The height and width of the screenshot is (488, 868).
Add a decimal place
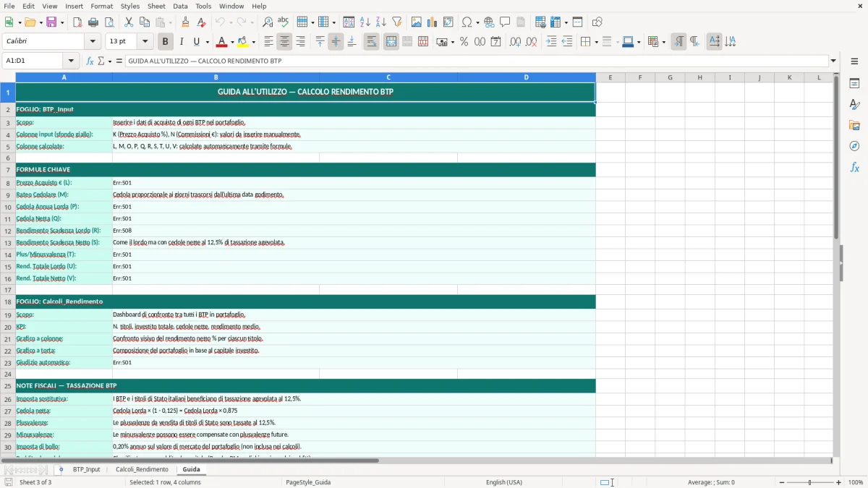(x=515, y=42)
